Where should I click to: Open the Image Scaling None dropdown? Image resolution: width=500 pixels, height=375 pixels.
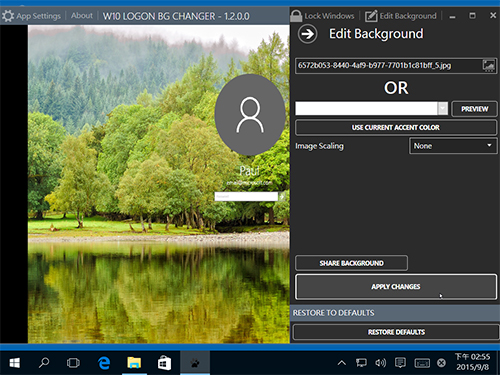(453, 146)
